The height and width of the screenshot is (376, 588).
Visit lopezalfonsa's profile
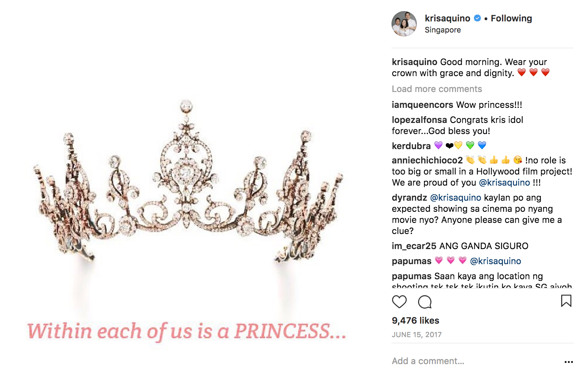419,120
